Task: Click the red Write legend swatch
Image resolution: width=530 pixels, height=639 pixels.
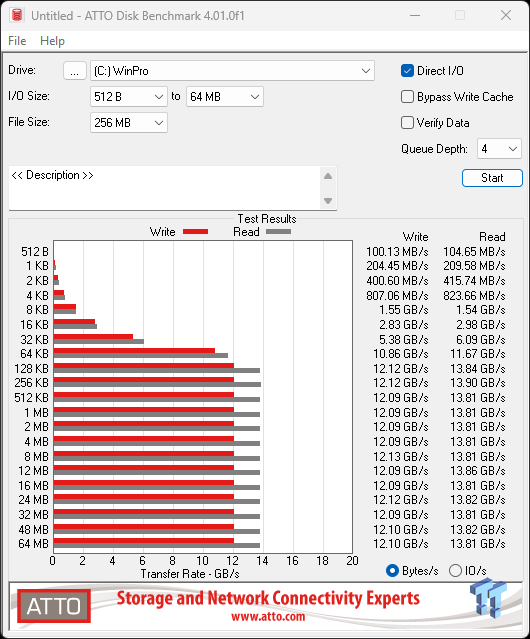Action: (196, 231)
